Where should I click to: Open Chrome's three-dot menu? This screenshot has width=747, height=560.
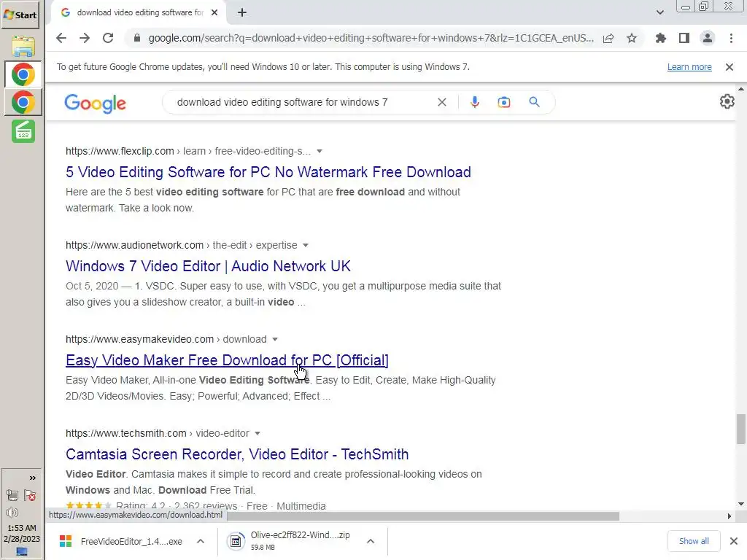pyautogui.click(x=731, y=38)
